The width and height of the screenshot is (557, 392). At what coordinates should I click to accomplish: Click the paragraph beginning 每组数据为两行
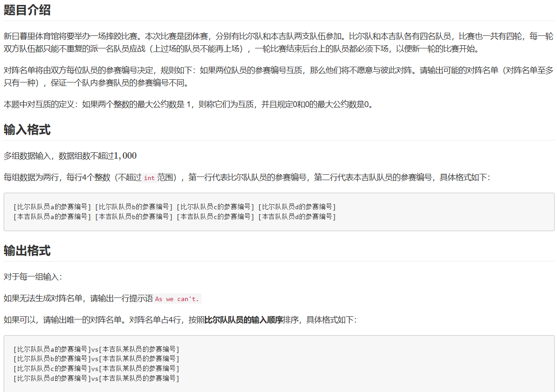tap(247, 177)
